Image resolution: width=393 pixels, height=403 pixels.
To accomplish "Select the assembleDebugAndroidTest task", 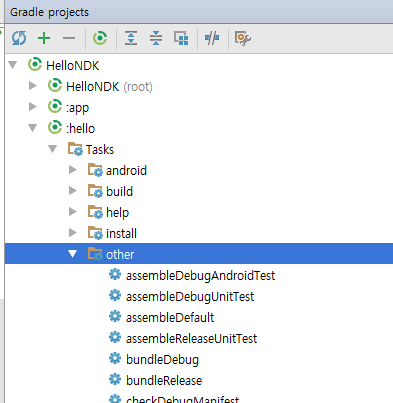I will 201,276.
